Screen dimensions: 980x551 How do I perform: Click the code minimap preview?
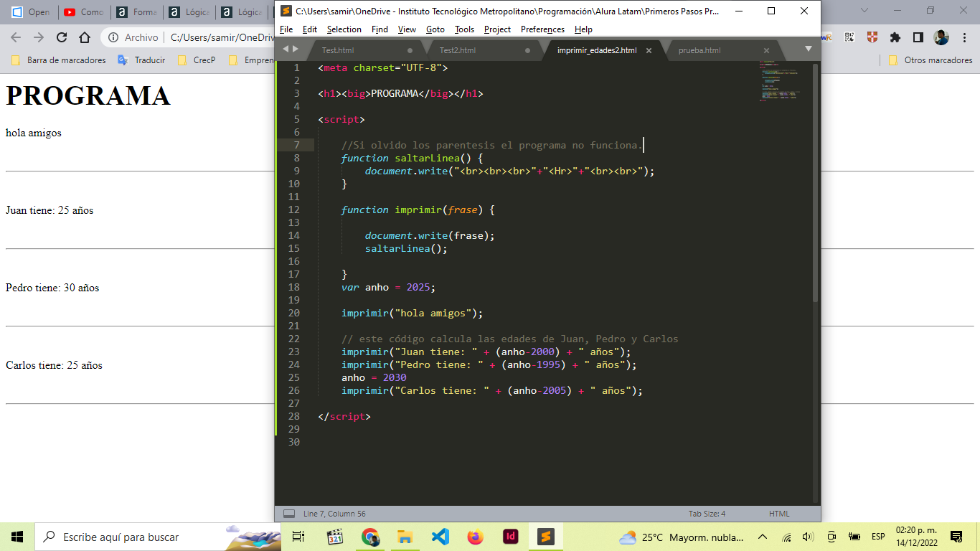pyautogui.click(x=780, y=81)
